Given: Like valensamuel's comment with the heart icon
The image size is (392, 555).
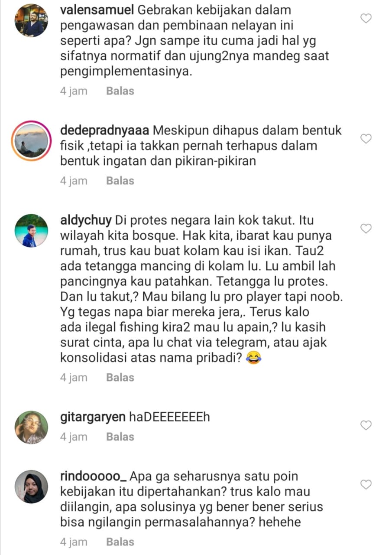Looking at the screenshot, I should pyautogui.click(x=366, y=18).
